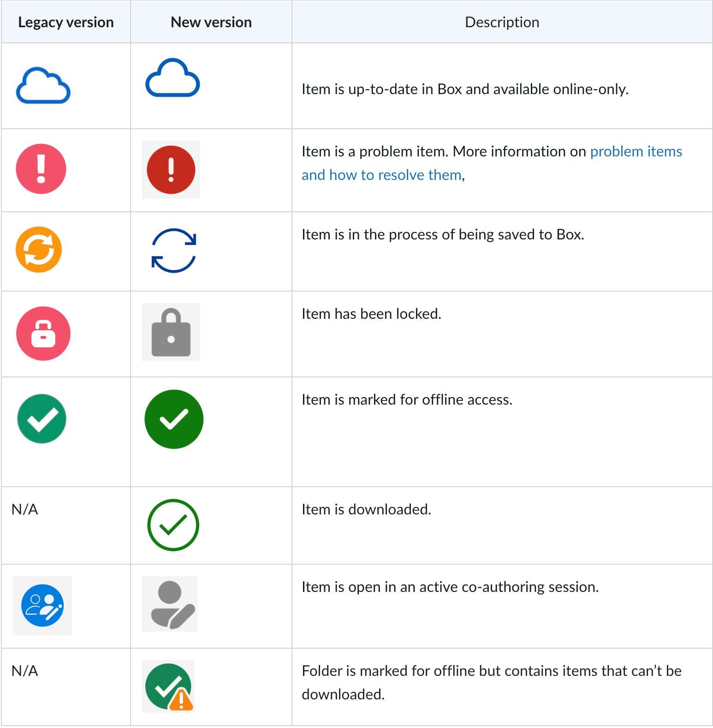Select the legacy pink problem item exclamation icon
713x728 pixels.
pyautogui.click(x=41, y=169)
